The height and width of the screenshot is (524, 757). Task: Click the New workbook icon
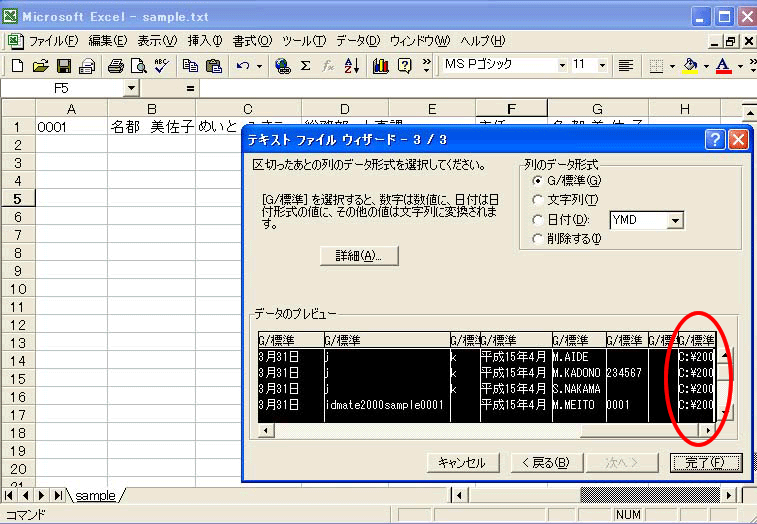[17, 65]
